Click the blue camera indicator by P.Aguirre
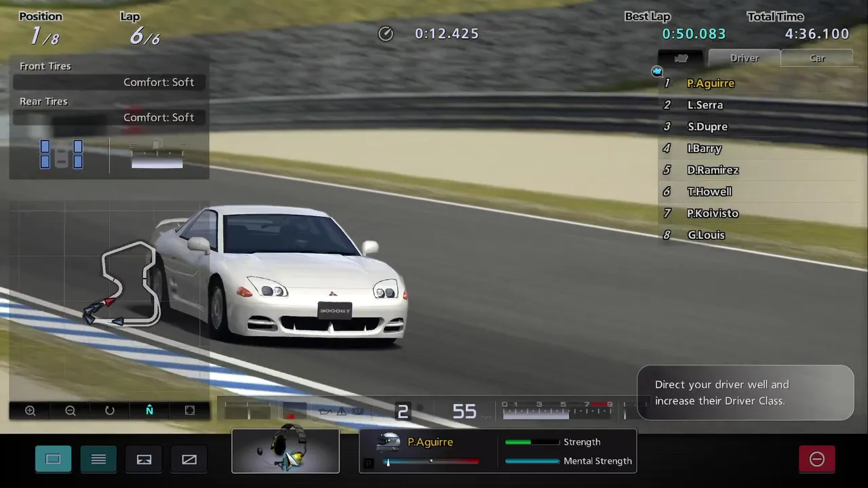Image resolution: width=868 pixels, height=488 pixels. (656, 71)
